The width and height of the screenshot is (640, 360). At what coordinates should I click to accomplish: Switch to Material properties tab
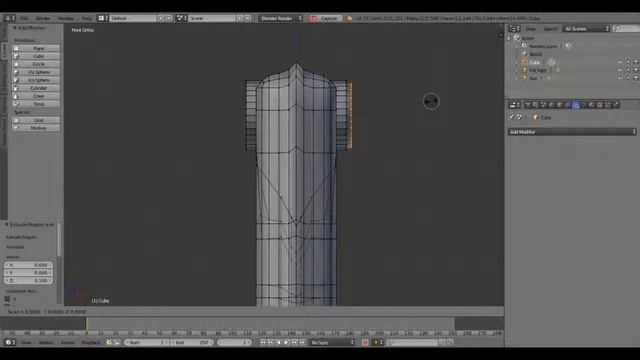point(592,105)
